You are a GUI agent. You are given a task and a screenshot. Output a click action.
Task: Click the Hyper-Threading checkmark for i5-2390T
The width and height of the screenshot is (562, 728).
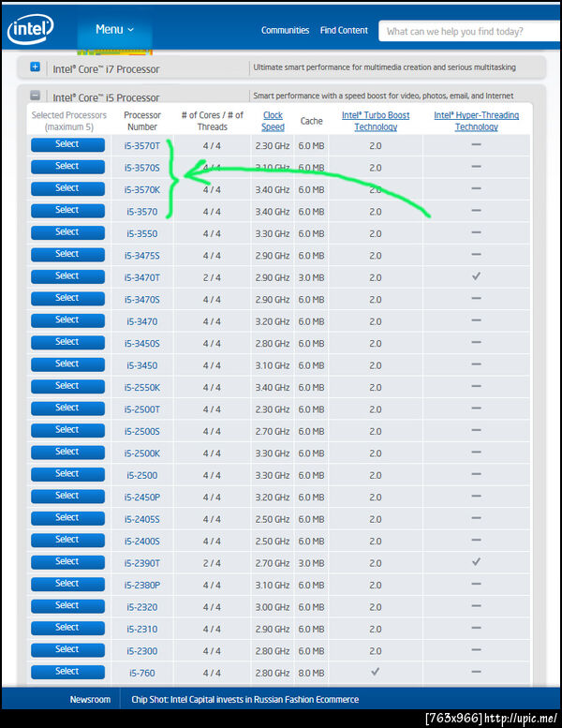pyautogui.click(x=476, y=562)
